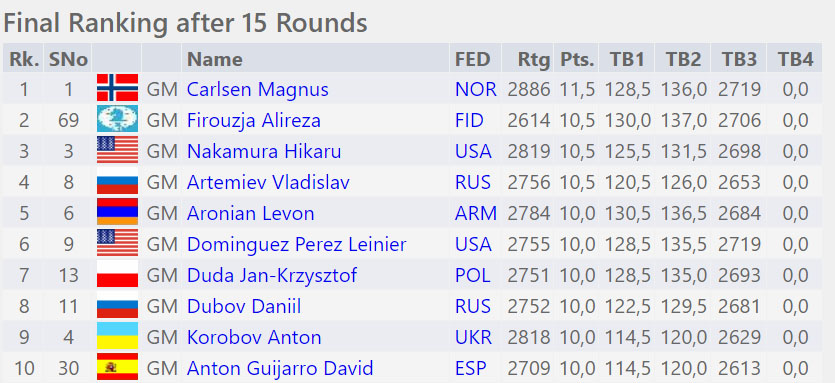
Task: Click the Norway flag icon beside Carlsen
Action: tap(117, 88)
